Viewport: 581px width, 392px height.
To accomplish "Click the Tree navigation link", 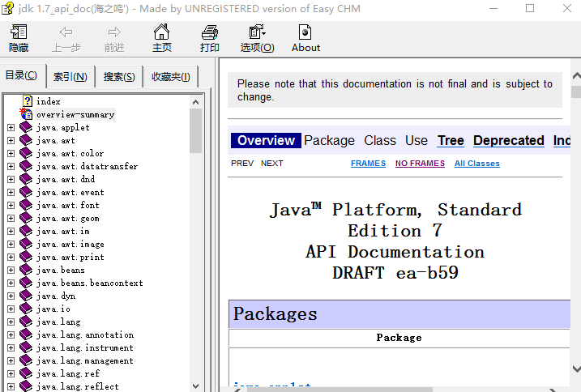I will [451, 140].
